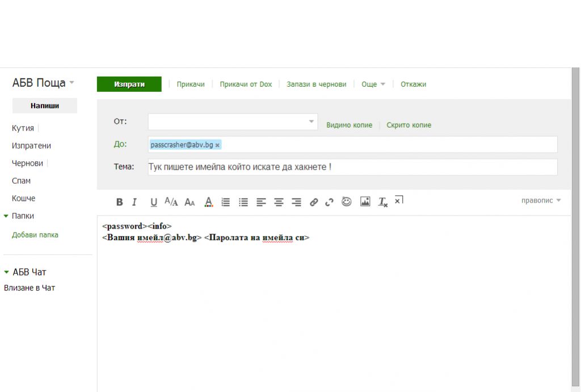
Task: Align text right
Action: click(x=296, y=202)
